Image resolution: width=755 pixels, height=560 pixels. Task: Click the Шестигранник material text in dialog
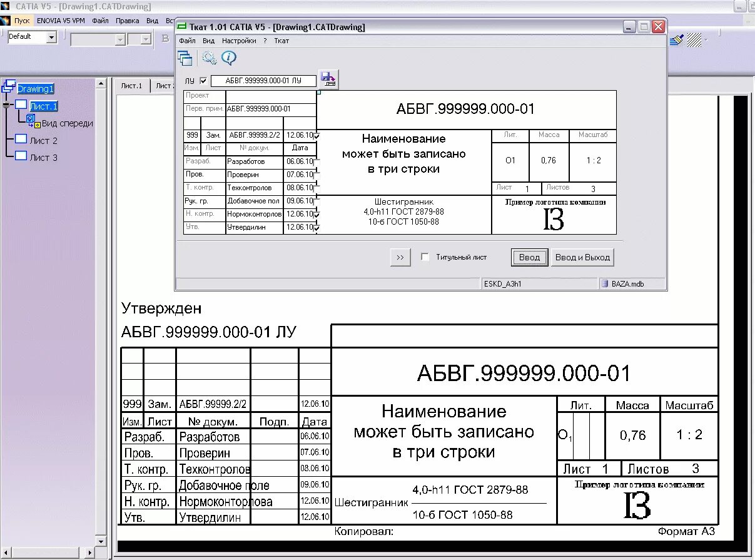(404, 212)
